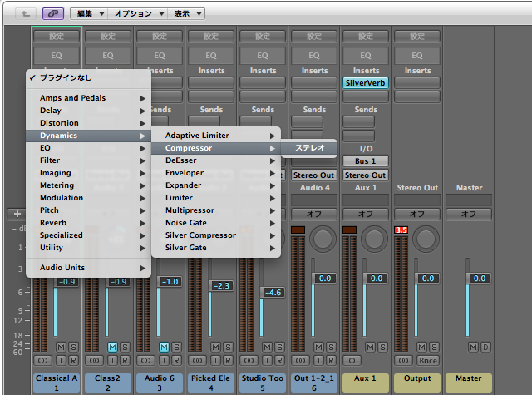Mute the Classical A channel
Screen dimensions: 532x395
pos(61,347)
